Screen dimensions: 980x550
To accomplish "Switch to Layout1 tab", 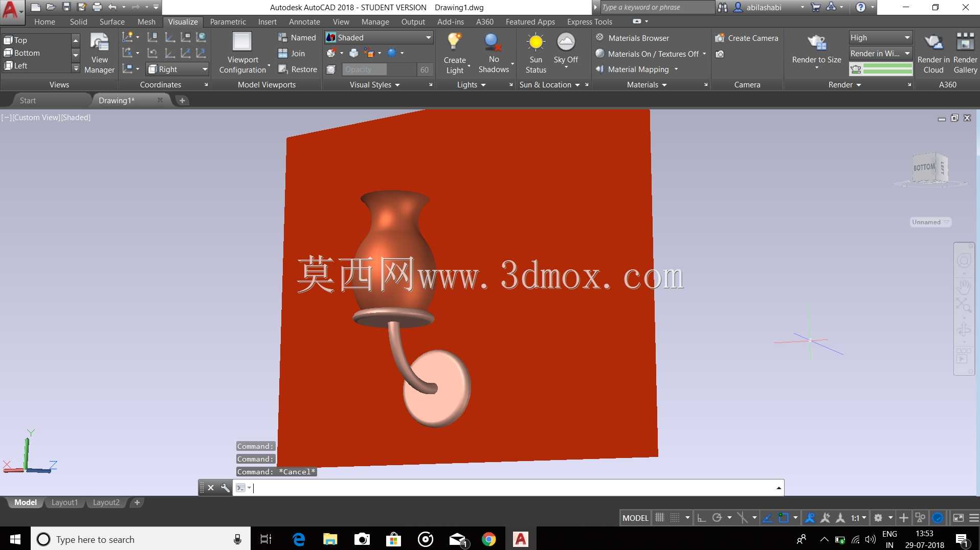I will (x=64, y=502).
